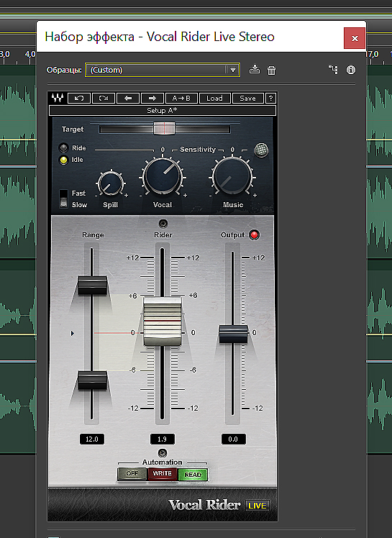Delete preset trash icon

click(271, 70)
